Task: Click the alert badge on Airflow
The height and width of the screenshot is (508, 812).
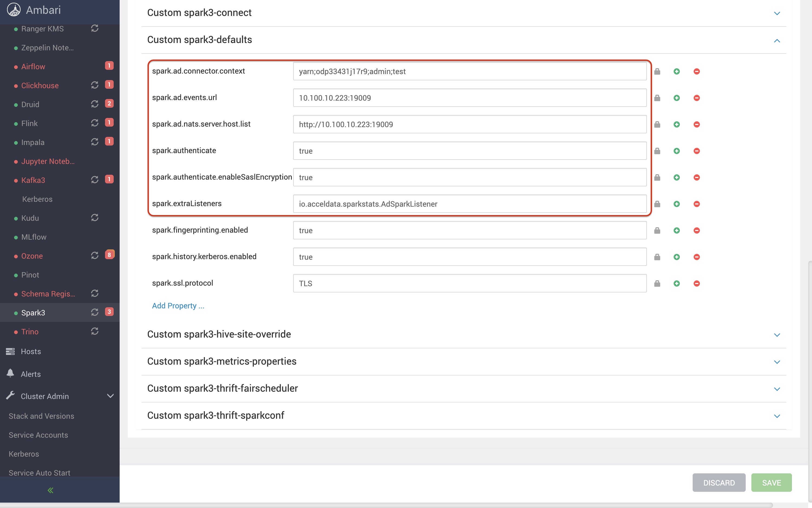Action: (109, 65)
